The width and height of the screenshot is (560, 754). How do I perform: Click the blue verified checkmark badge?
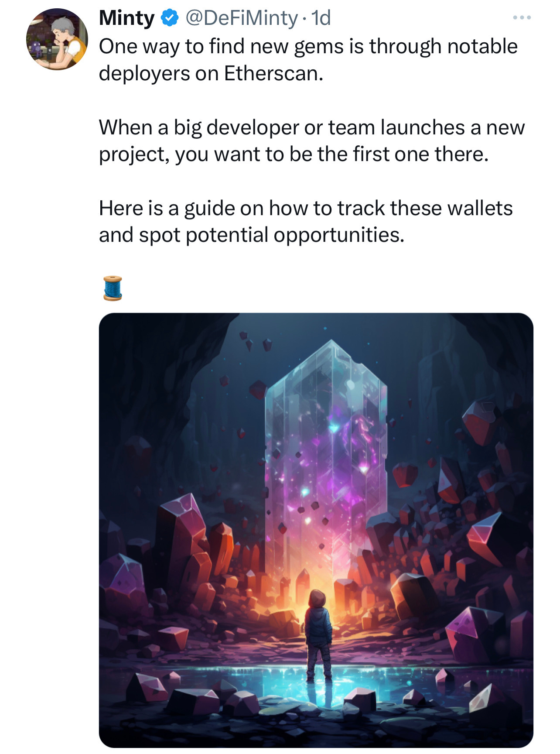(x=170, y=18)
